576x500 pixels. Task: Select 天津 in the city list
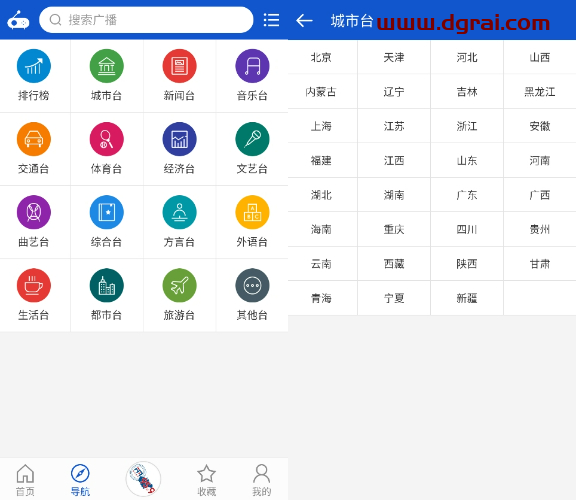click(394, 58)
